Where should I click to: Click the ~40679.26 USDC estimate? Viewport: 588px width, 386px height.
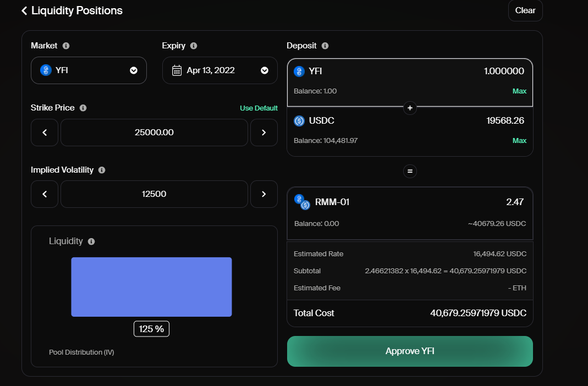click(497, 224)
